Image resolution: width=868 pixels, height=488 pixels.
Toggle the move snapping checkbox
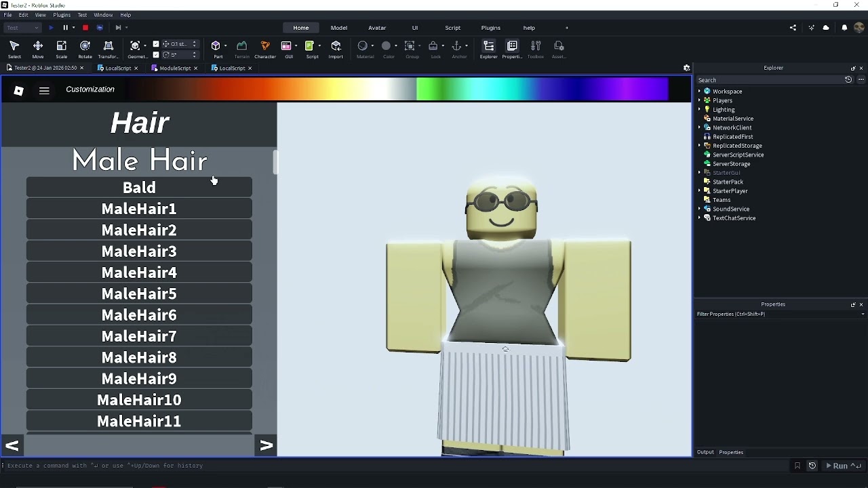156,44
